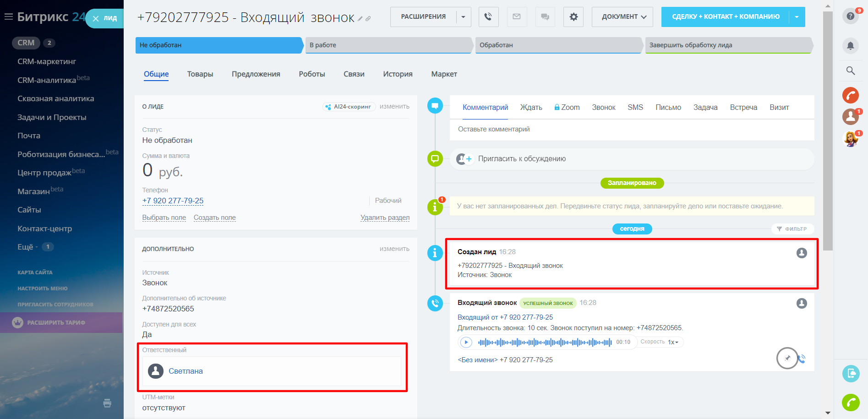Viewport: 868px width, 419px height.
Task: Pin the incoming call record
Action: click(x=787, y=358)
